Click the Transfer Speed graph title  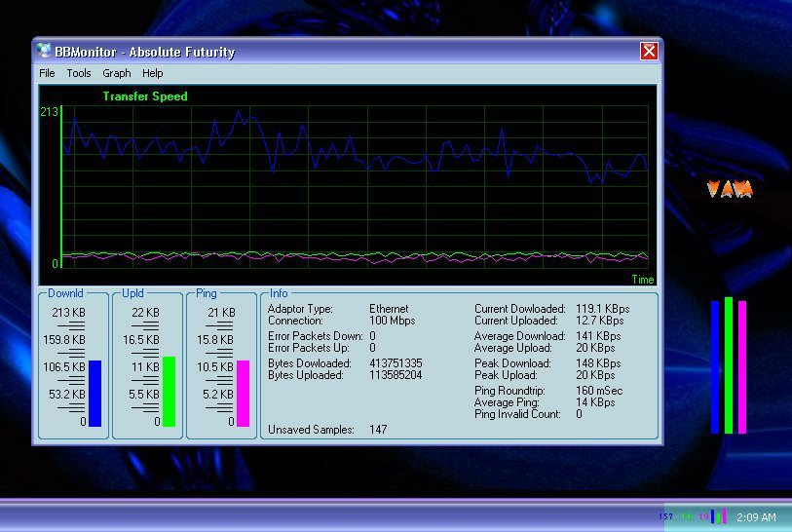click(144, 96)
